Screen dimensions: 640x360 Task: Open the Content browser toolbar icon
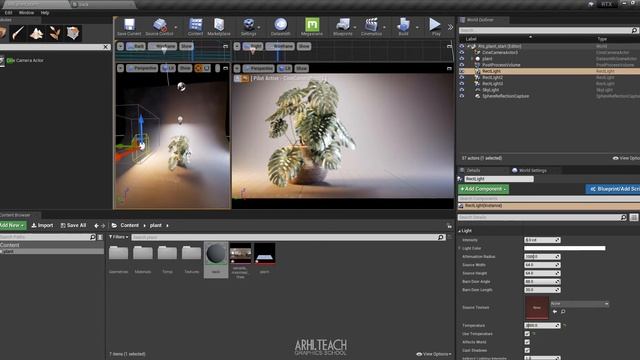pos(196,27)
